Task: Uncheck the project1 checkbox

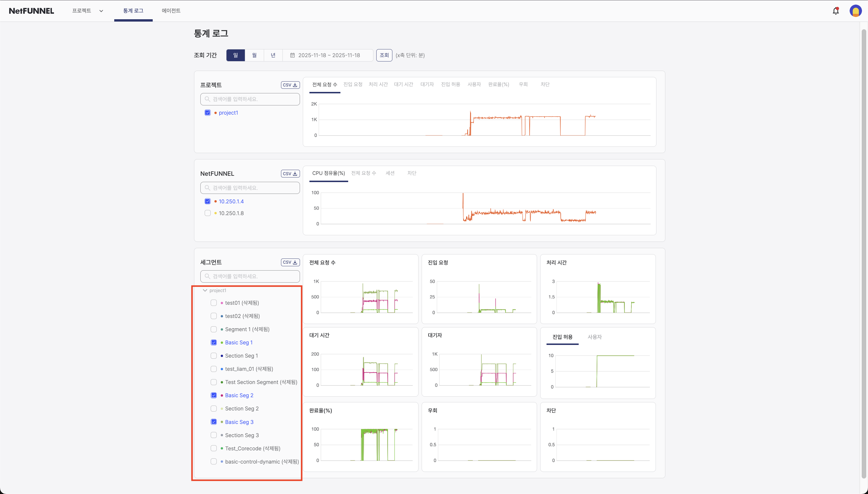Action: (x=208, y=113)
